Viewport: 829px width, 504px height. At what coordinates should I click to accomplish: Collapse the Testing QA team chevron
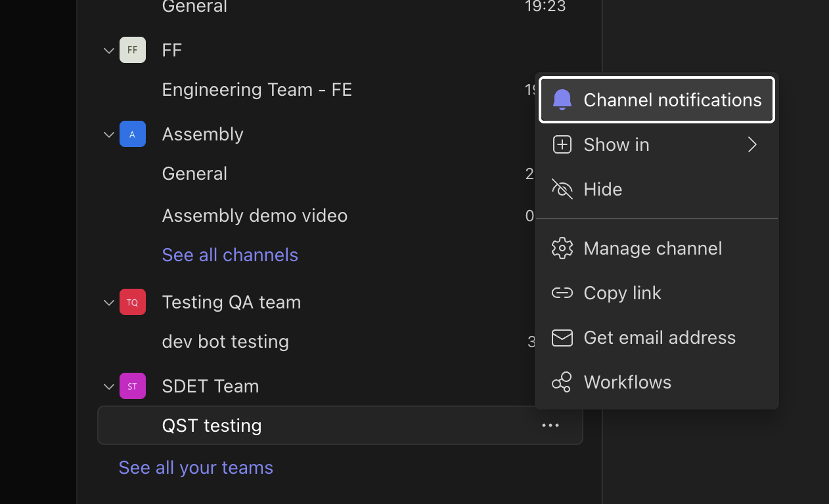[x=109, y=303]
